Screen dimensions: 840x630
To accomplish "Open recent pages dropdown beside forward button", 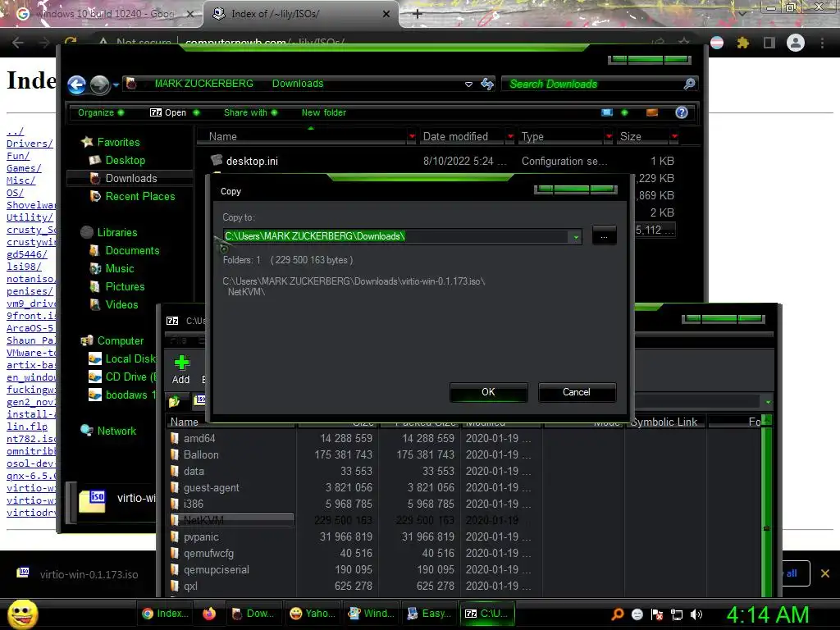I will coord(116,84).
